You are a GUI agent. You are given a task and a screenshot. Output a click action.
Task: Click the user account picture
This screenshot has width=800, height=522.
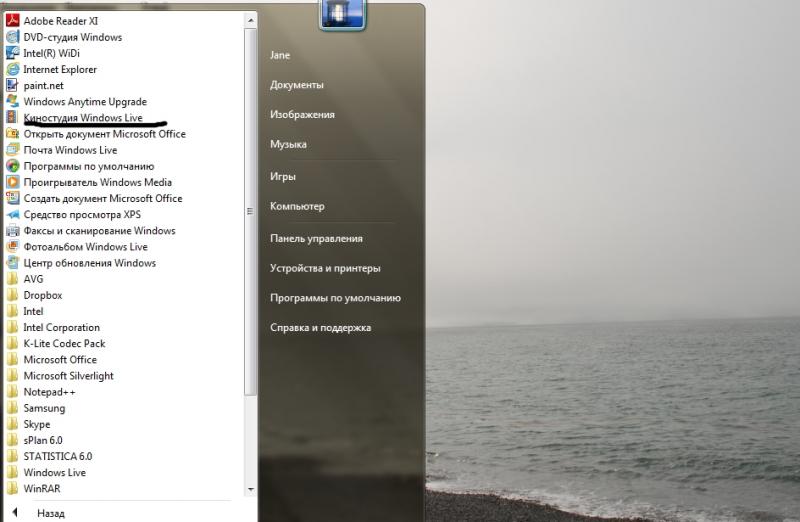click(x=343, y=13)
